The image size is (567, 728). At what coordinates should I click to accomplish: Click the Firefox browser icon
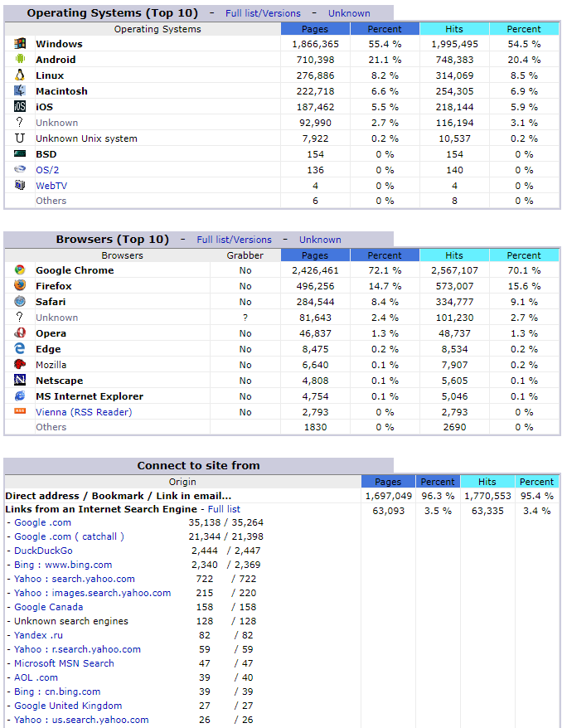point(20,286)
